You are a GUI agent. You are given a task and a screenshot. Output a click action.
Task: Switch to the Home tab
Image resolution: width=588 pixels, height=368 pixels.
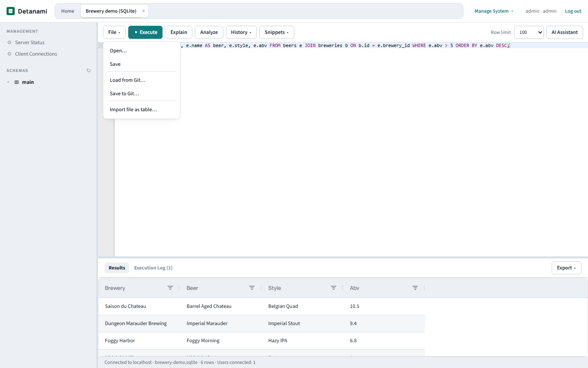tap(68, 11)
